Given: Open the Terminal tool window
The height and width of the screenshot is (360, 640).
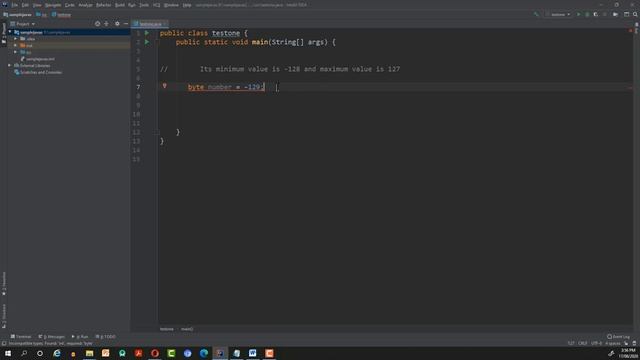Looking at the screenshot, I should coord(21,337).
